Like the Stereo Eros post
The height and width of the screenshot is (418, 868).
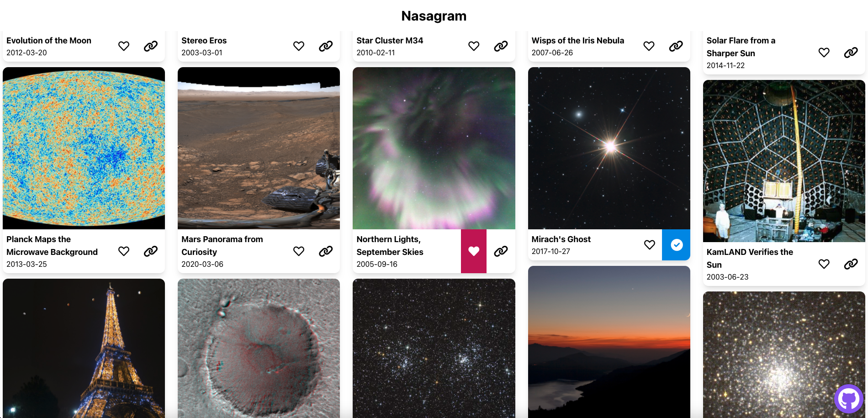299,46
